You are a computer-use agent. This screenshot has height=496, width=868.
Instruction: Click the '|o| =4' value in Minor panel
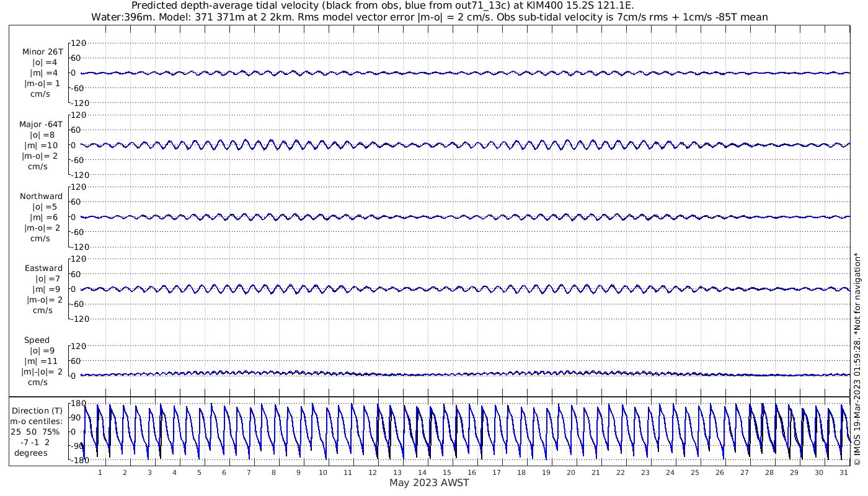[x=45, y=63]
